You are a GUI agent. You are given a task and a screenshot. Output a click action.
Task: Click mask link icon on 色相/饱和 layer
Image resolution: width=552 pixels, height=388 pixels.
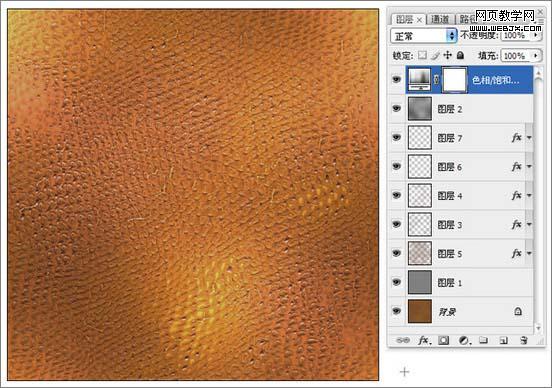click(436, 80)
